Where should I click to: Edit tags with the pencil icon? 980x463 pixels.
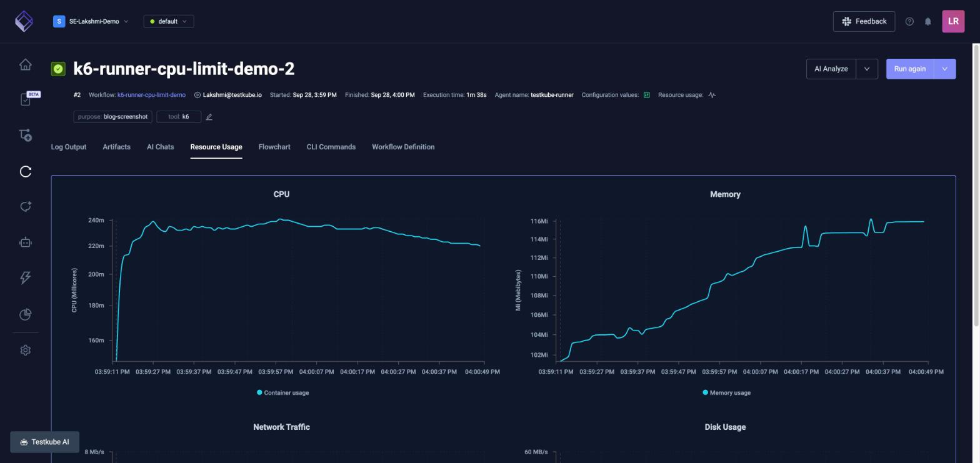pos(209,117)
